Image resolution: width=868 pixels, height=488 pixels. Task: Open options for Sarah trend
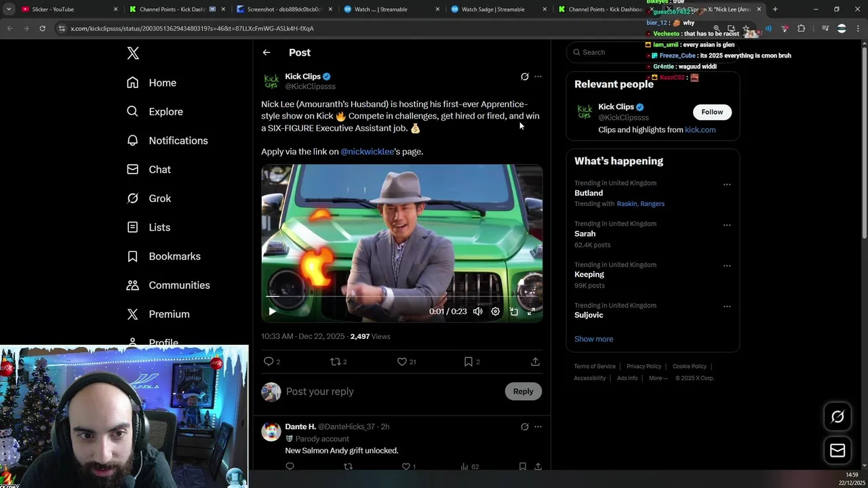(726, 225)
